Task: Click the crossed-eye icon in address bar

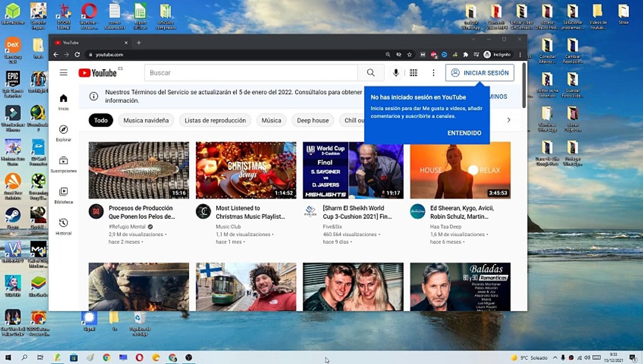Action: pyautogui.click(x=398, y=55)
